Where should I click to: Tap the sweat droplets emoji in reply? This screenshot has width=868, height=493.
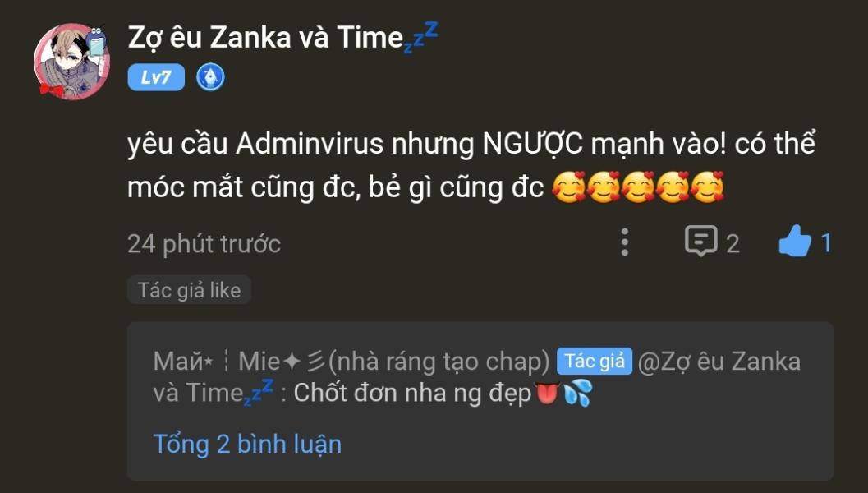[x=578, y=393]
